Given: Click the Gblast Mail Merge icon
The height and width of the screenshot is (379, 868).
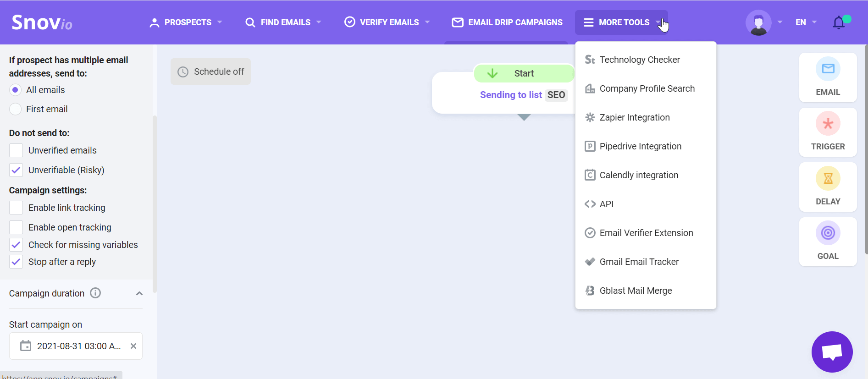Looking at the screenshot, I should click(590, 291).
